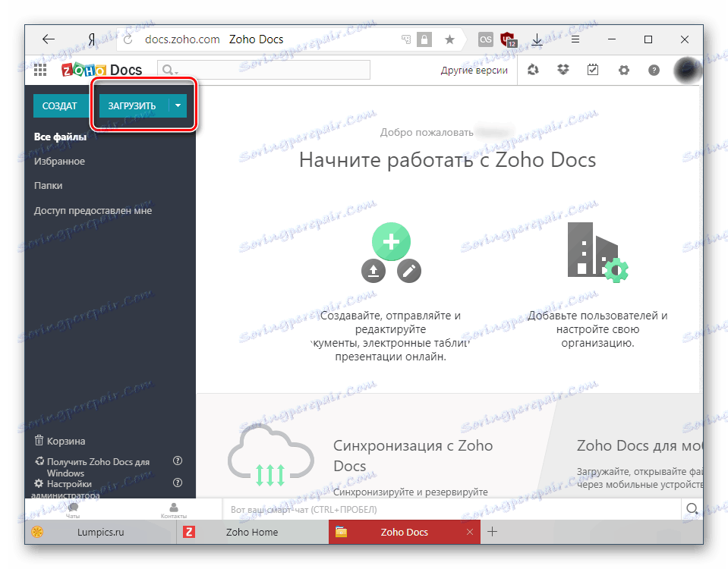Click the smart-chat search magnifier icon
This screenshot has height=569, width=728.
tap(692, 508)
